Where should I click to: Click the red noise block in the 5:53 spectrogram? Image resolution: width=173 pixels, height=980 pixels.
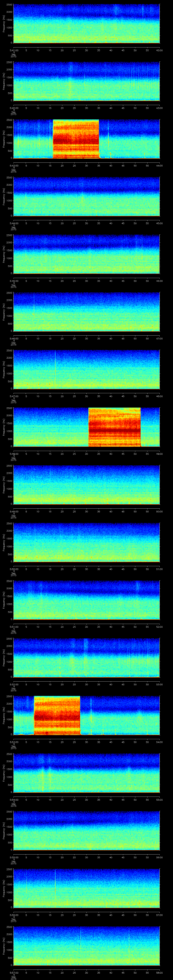pyautogui.click(x=57, y=715)
